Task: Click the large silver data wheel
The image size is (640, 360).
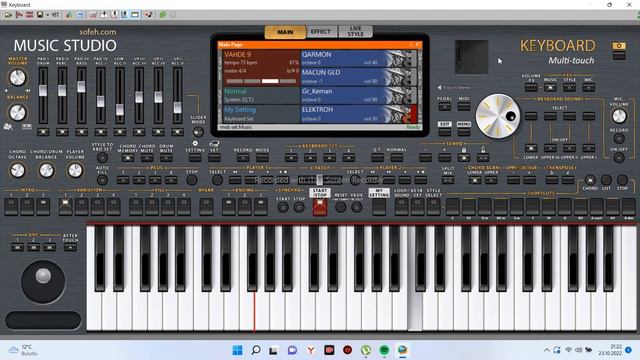Action: pos(498,116)
